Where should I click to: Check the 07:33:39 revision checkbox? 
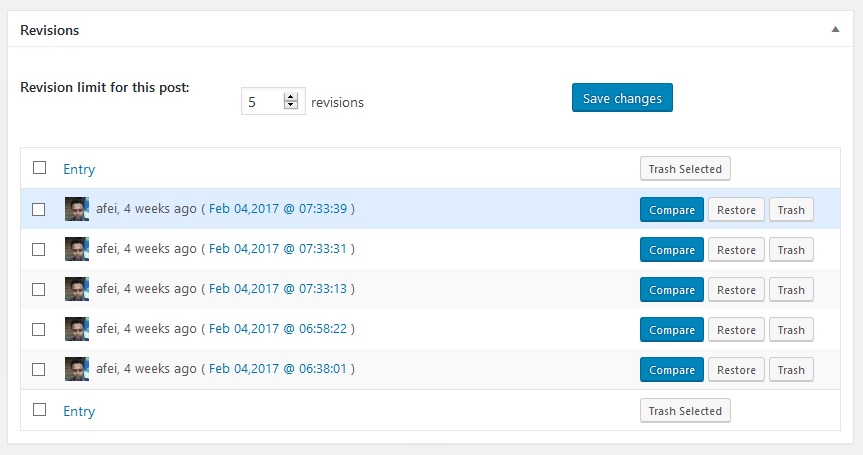(x=39, y=209)
